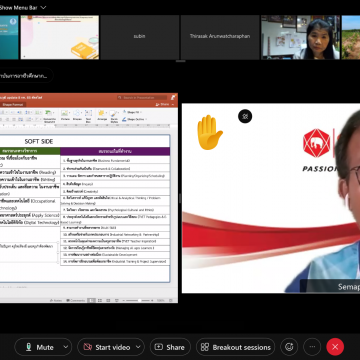The height and width of the screenshot is (360, 360).
Task: Turn on camera with Start video
Action: point(107,347)
